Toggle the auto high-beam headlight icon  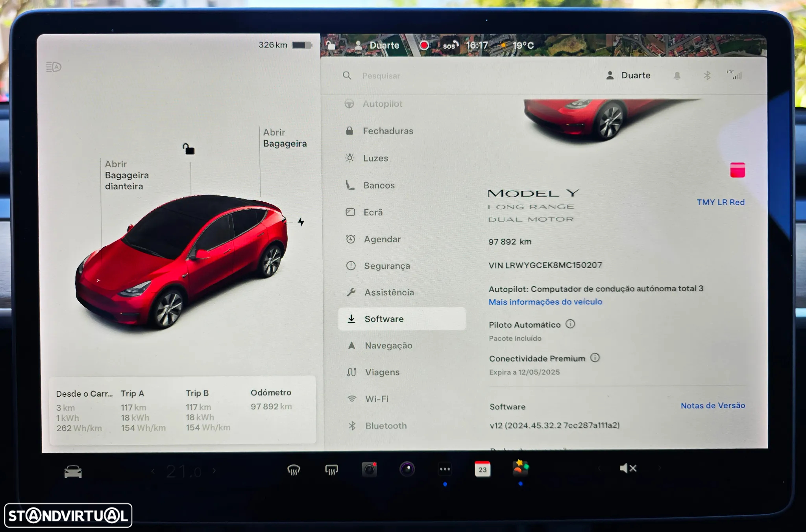(x=54, y=67)
